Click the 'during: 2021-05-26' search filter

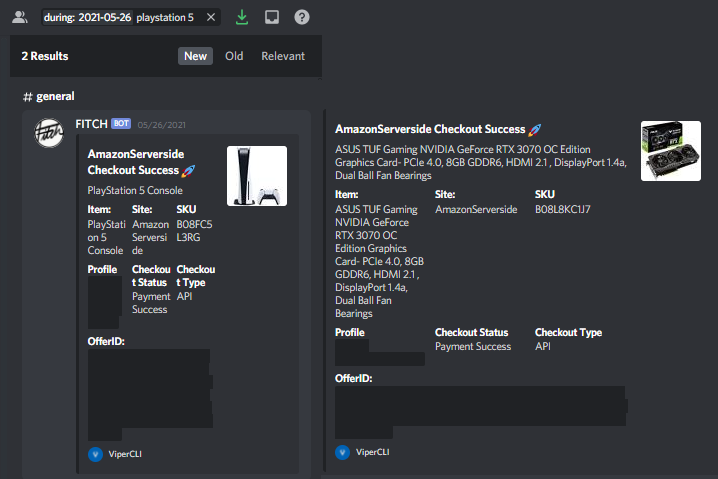(x=87, y=17)
